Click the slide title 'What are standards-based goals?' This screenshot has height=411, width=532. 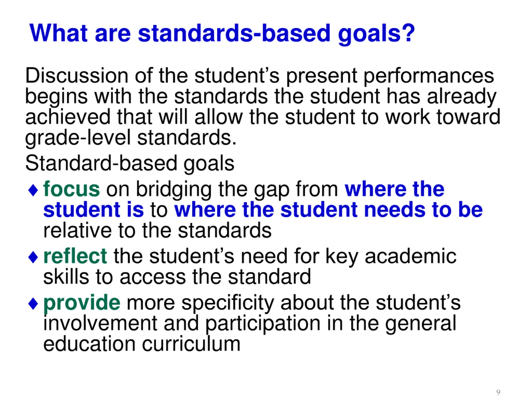pos(222,34)
